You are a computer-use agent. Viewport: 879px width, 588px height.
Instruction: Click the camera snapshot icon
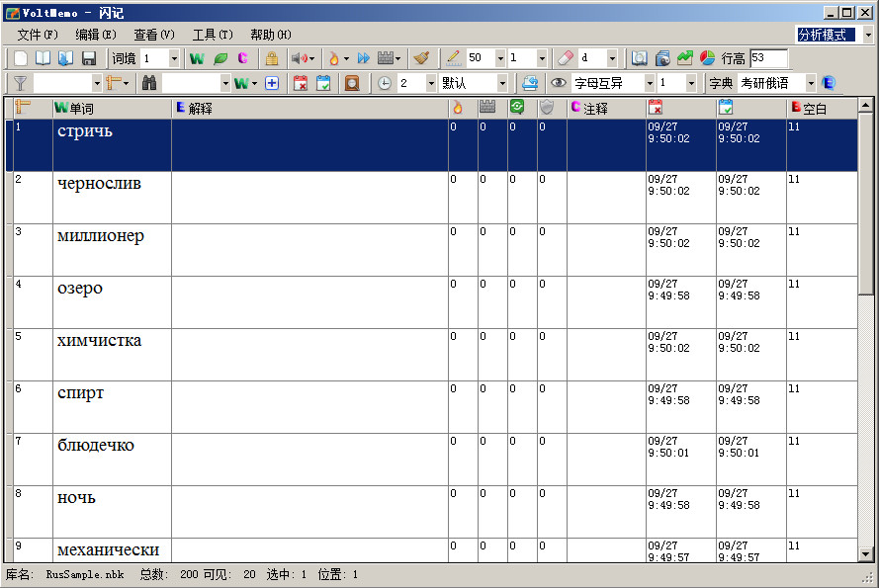(x=663, y=58)
